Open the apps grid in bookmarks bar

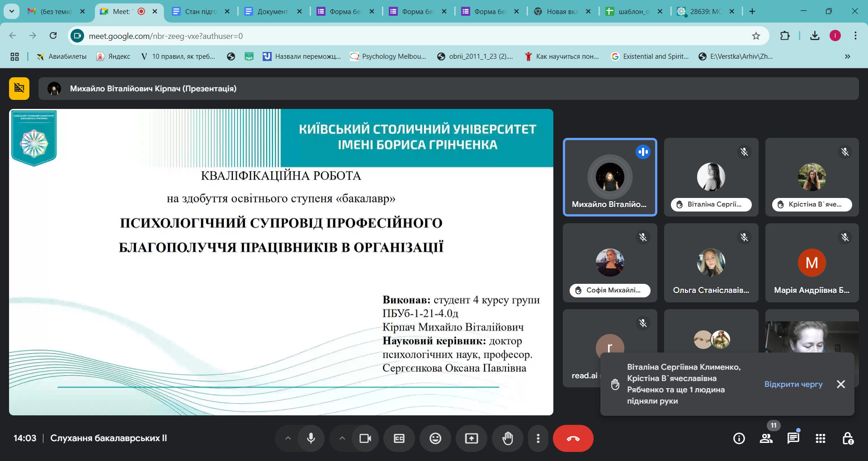coord(14,56)
